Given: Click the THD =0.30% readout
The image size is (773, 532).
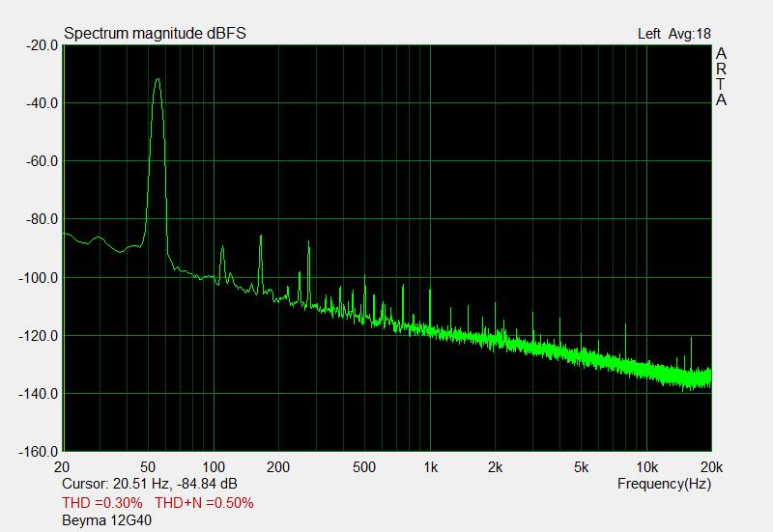Looking at the screenshot, I should click(x=102, y=503).
